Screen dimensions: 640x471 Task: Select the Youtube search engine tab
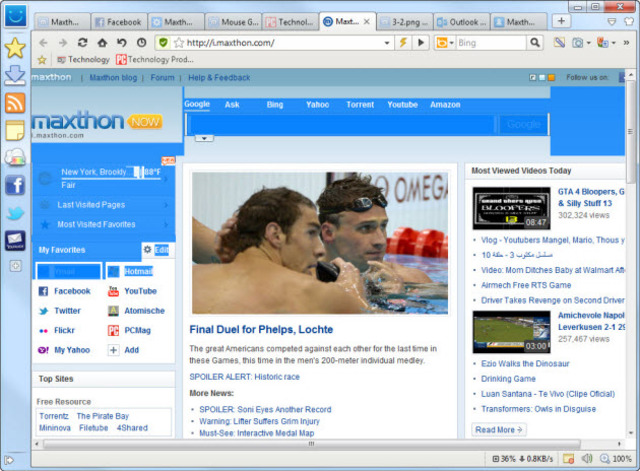402,104
